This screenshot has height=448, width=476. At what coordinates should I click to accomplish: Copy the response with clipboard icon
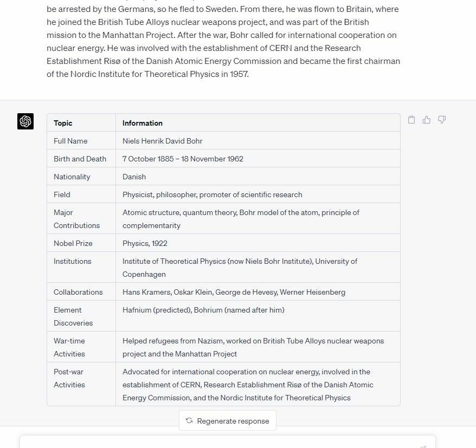tap(411, 120)
